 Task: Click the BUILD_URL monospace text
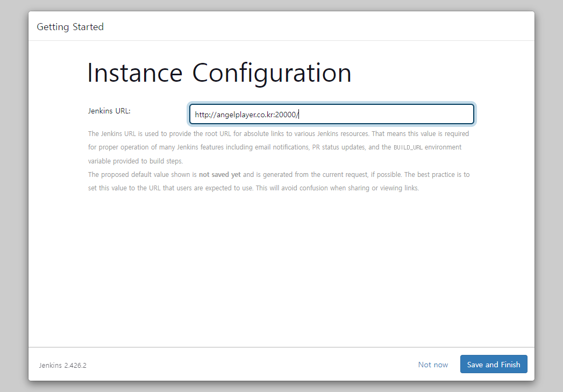point(408,147)
